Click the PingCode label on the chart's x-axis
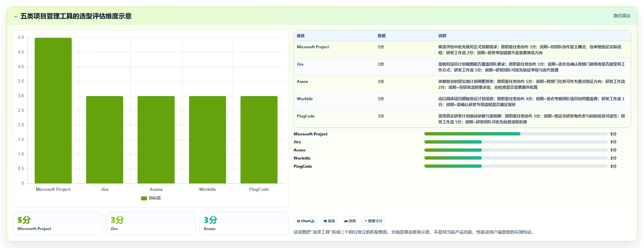Screen dimensions: 644x248 259,189
